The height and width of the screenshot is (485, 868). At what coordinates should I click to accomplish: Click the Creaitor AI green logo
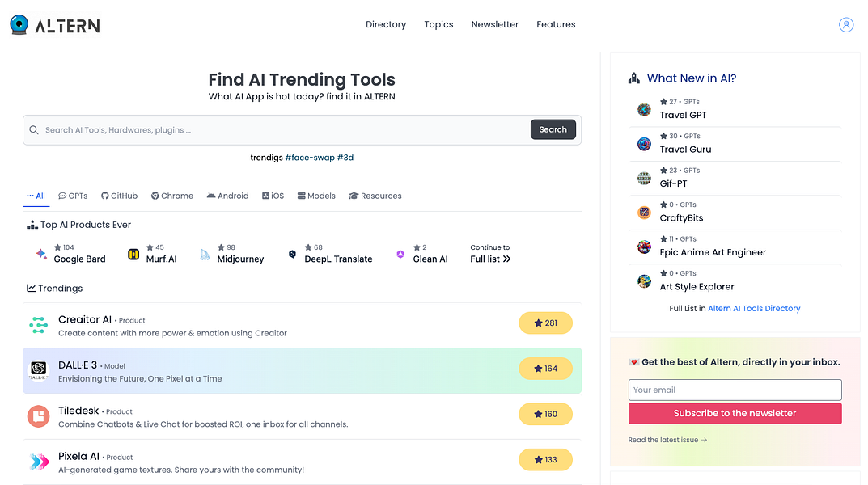point(39,325)
